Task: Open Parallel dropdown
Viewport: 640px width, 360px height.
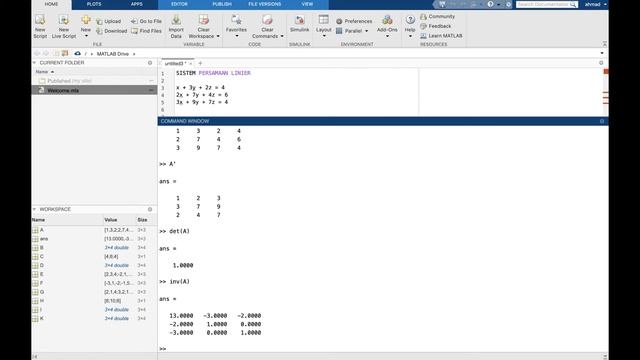Action: tap(352, 31)
